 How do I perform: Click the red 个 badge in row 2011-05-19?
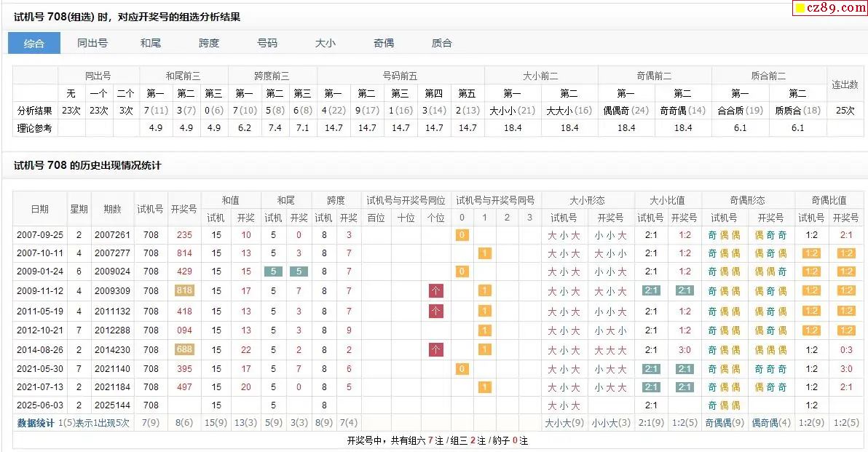coord(435,311)
